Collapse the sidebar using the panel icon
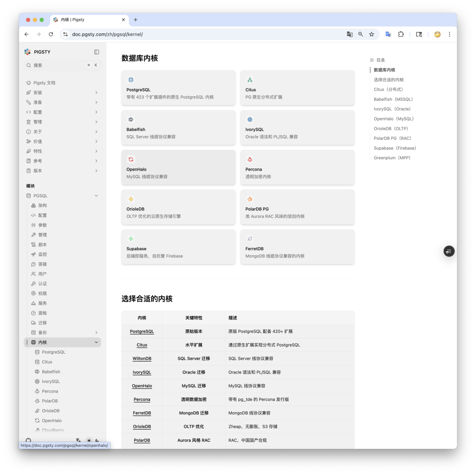The image size is (476, 474). (97, 52)
